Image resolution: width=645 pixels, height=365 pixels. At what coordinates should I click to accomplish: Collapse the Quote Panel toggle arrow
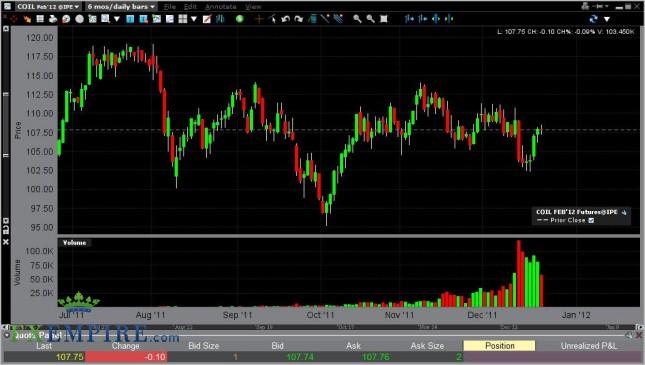[7, 335]
